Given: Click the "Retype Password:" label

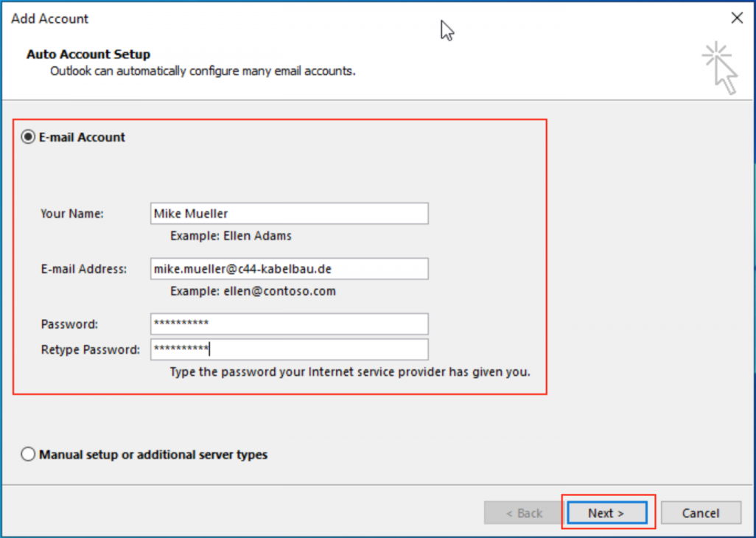Looking at the screenshot, I should point(90,349).
